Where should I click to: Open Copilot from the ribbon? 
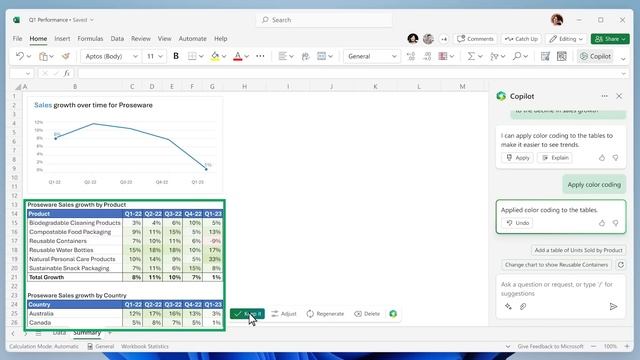(x=596, y=56)
